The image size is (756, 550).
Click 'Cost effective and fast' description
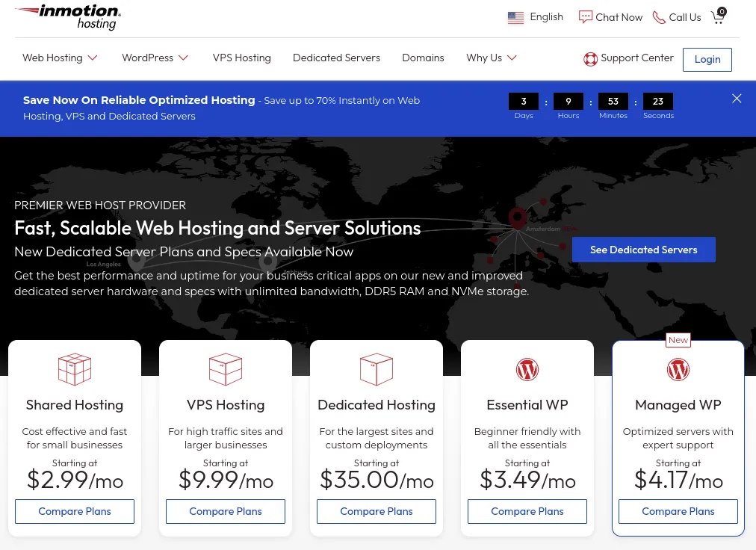75,438
